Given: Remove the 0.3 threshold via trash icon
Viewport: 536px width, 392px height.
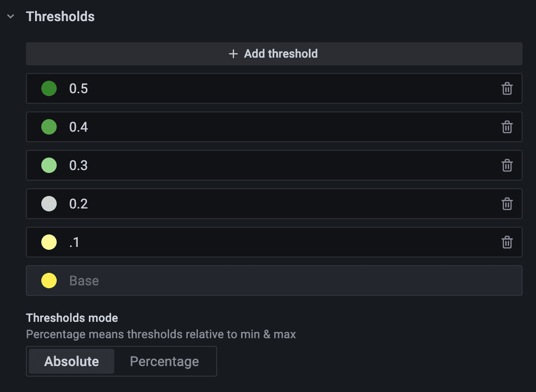Looking at the screenshot, I should (x=507, y=166).
